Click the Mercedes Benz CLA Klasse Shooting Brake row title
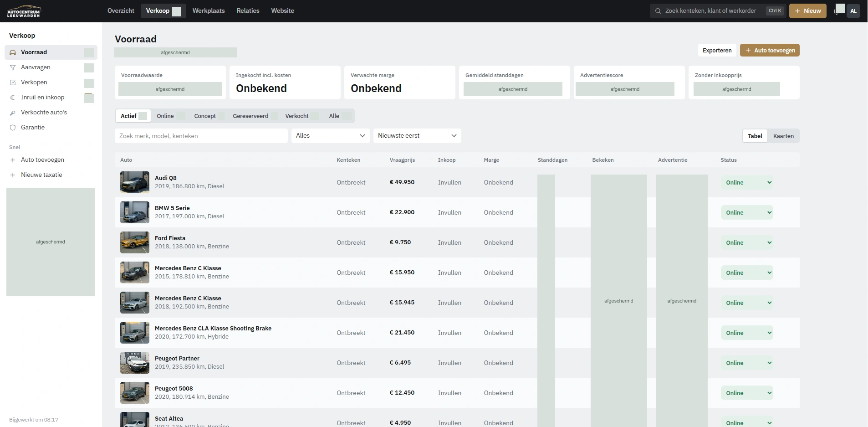868x427 pixels. tap(213, 329)
